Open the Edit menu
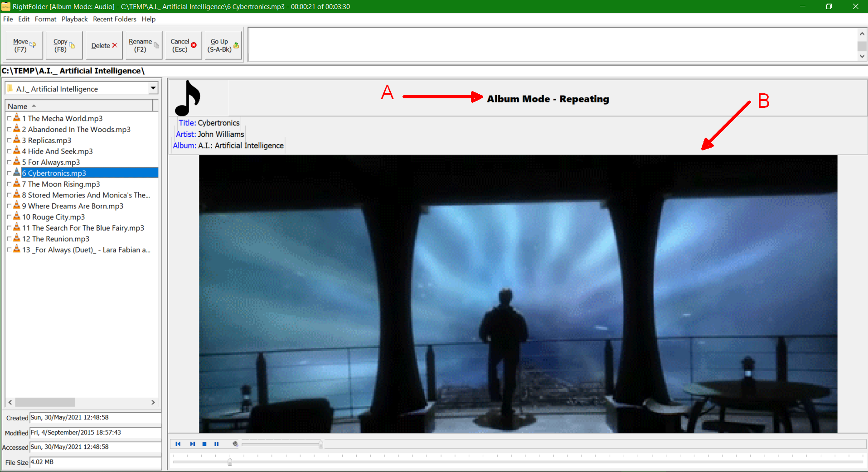The image size is (868, 472). click(x=24, y=19)
